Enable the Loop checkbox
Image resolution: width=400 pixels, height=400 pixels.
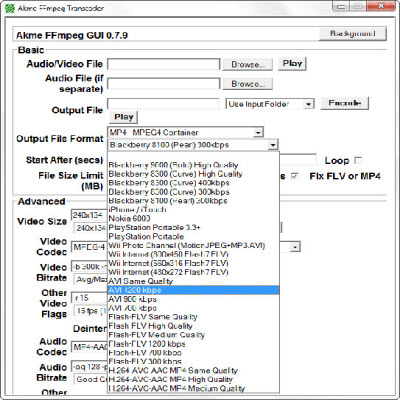358,161
